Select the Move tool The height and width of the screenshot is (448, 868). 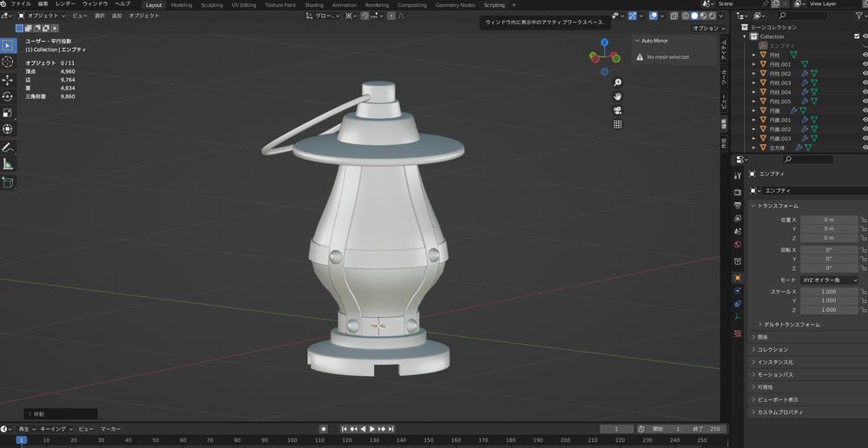pyautogui.click(x=8, y=80)
